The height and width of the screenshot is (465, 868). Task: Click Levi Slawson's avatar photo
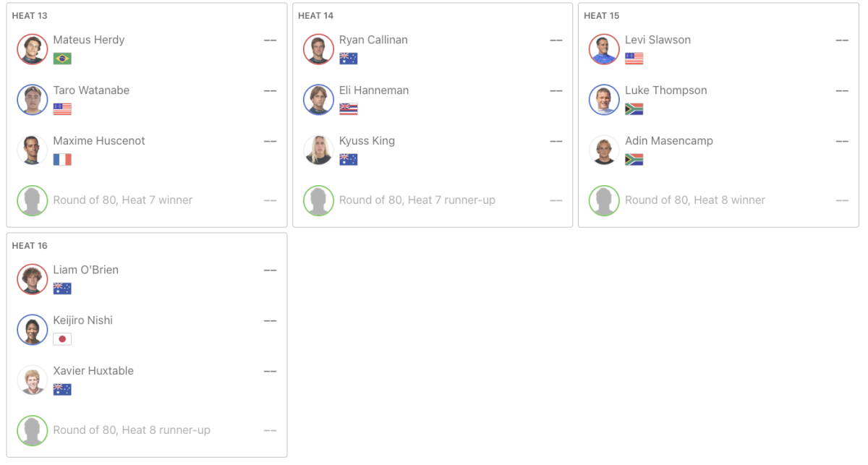tap(604, 49)
